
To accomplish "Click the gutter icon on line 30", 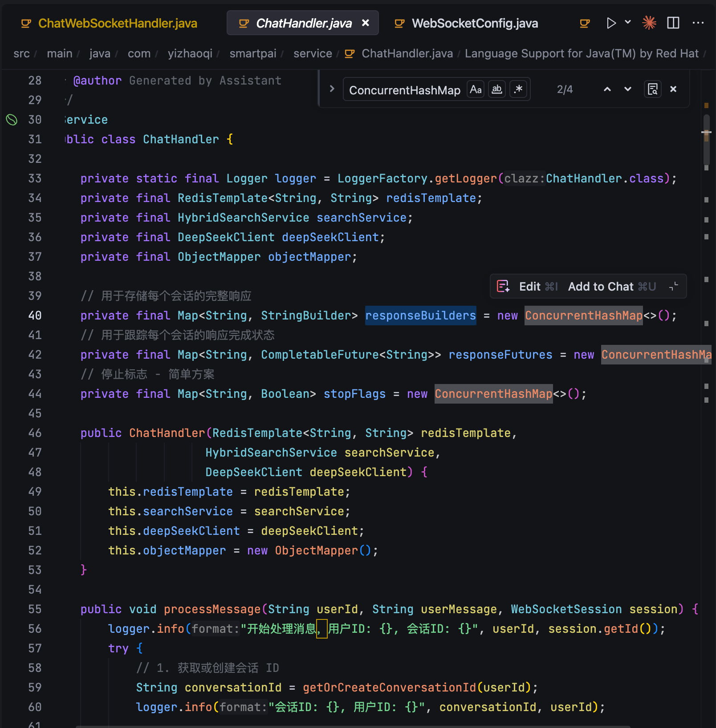I will 12,120.
